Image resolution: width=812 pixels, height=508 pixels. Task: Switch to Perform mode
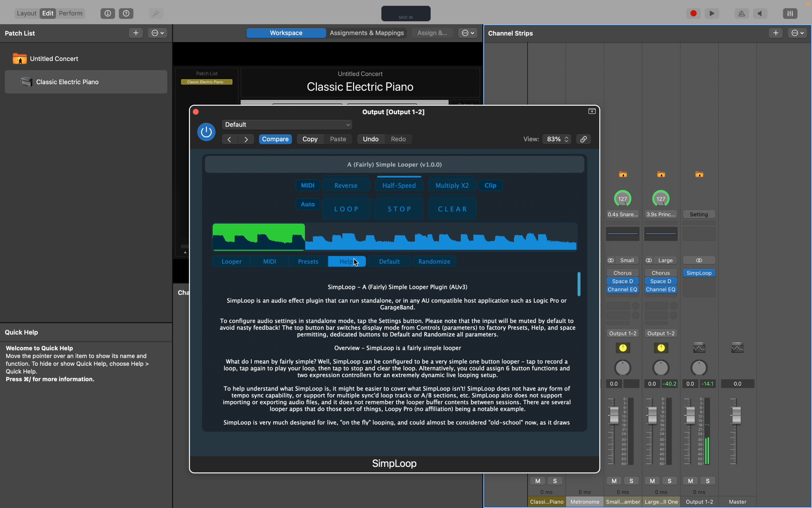71,13
